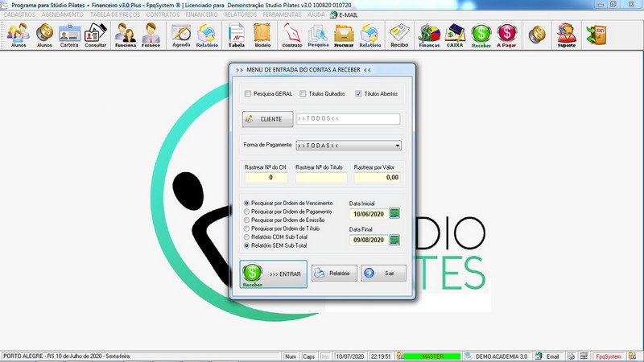
Task: Click the ENTRAR Receber button
Action: point(273,274)
